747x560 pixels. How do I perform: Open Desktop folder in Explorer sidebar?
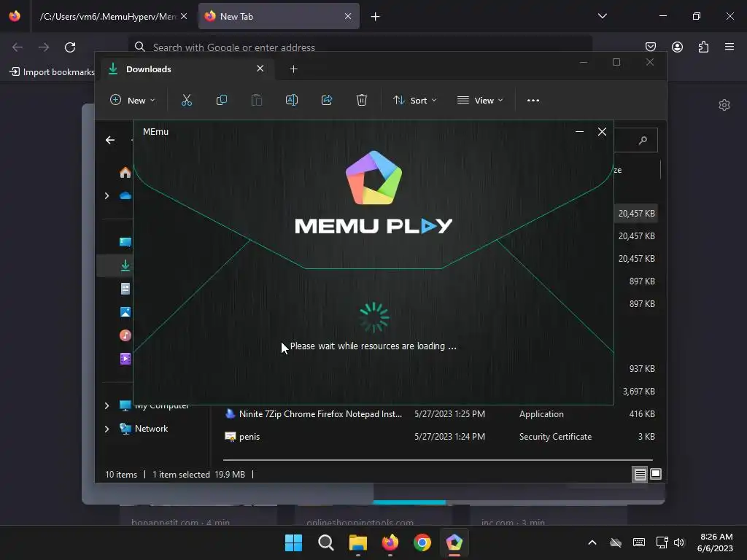[125, 242]
